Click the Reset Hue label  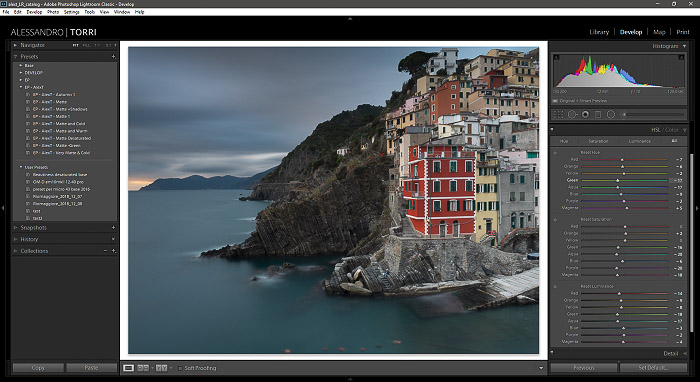point(590,153)
